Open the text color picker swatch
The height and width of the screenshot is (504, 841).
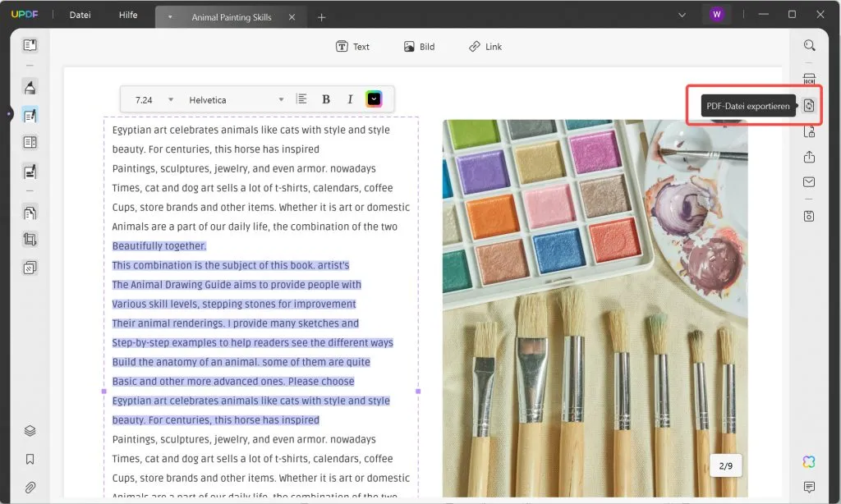coord(374,99)
